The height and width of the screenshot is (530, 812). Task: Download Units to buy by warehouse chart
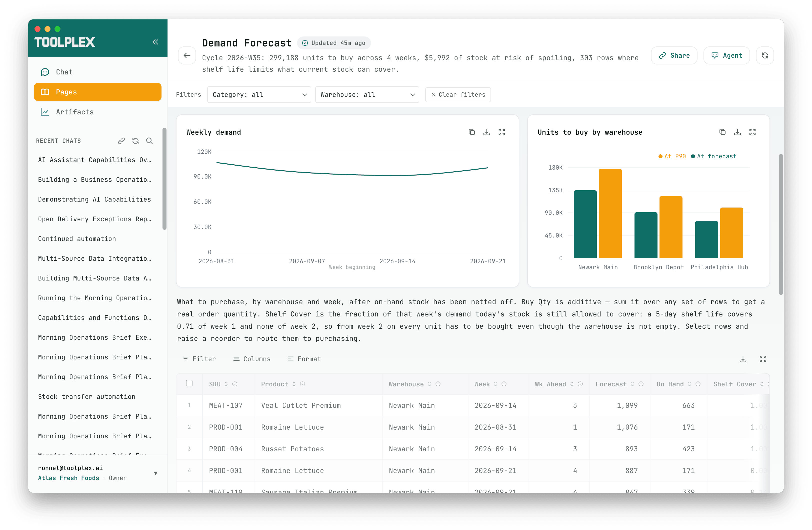pyautogui.click(x=737, y=132)
